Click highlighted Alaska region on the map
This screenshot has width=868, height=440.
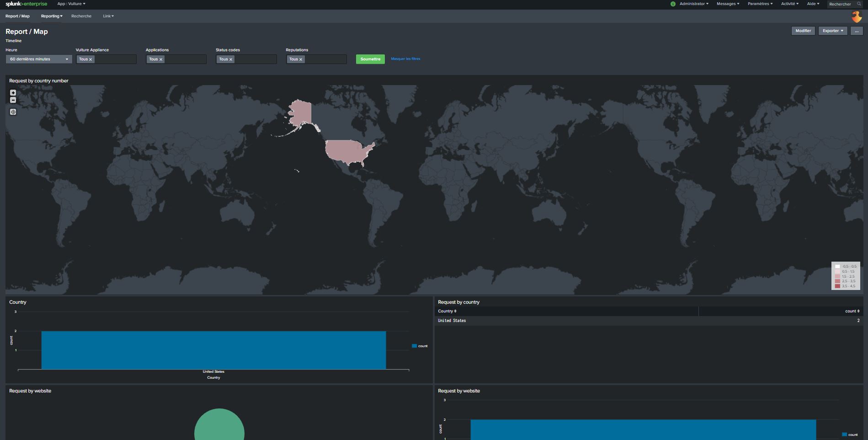[x=300, y=113]
